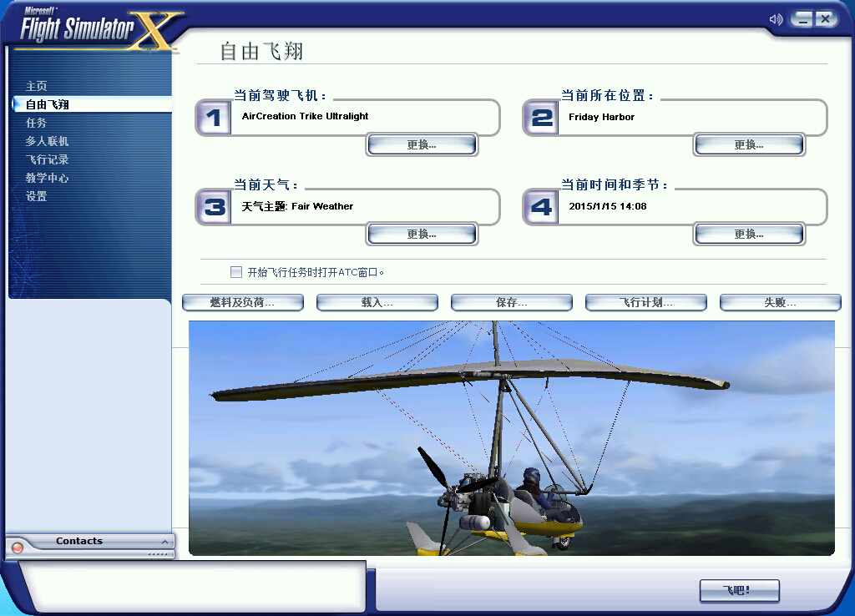Open the 失败 options dialog
The height and width of the screenshot is (616, 855).
[780, 302]
